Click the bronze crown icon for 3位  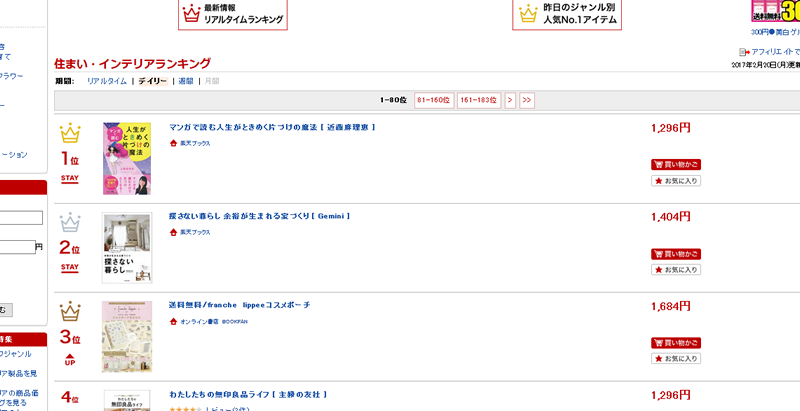click(x=70, y=312)
